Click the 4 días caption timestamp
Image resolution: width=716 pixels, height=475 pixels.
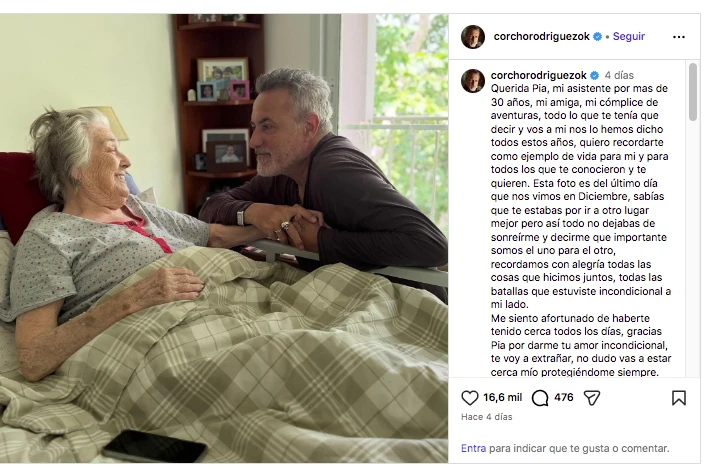pos(619,75)
